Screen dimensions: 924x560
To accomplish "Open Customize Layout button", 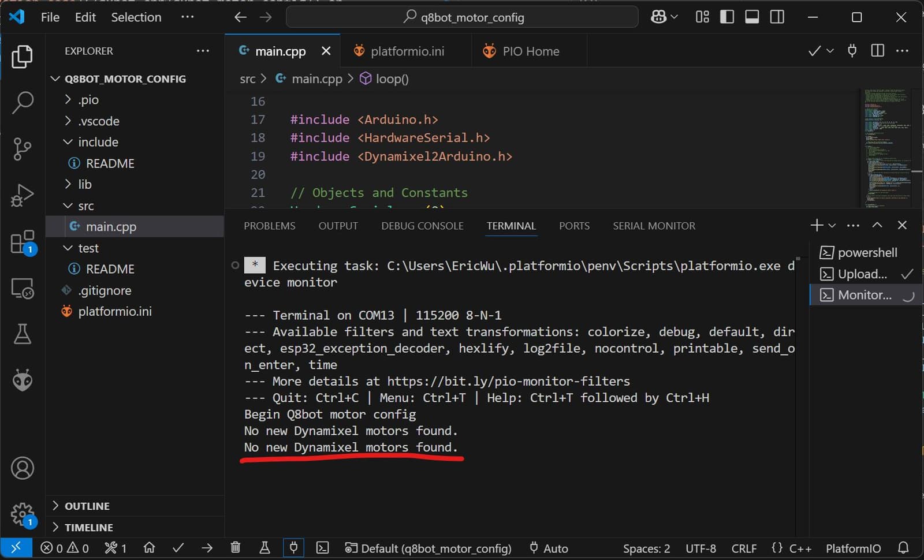I will tap(702, 17).
